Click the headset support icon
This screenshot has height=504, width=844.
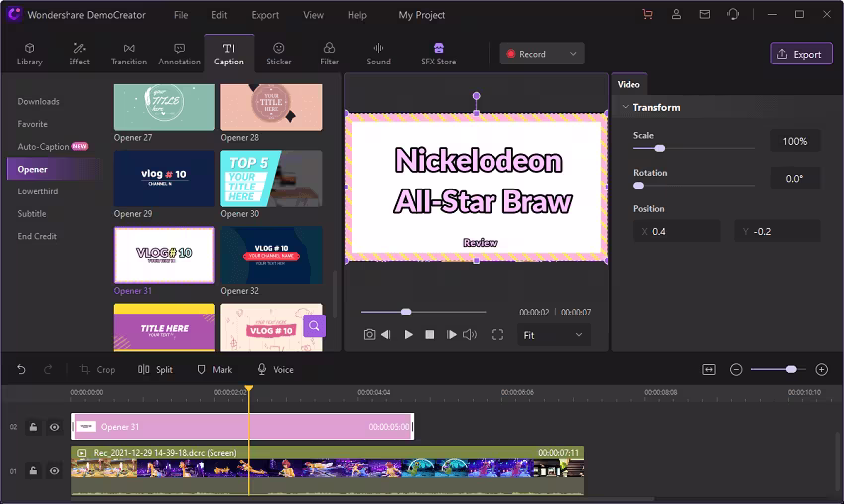[733, 15]
